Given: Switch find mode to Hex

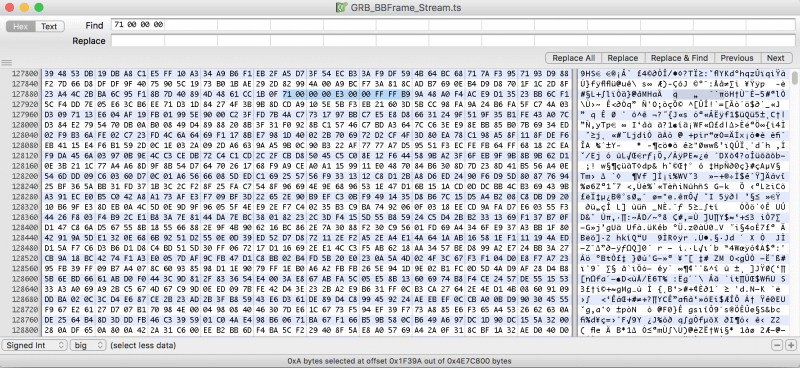Looking at the screenshot, I should [20, 27].
